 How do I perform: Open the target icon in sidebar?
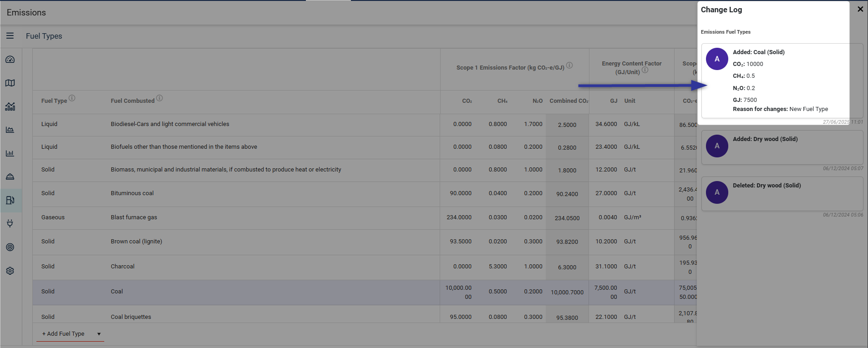[10, 247]
